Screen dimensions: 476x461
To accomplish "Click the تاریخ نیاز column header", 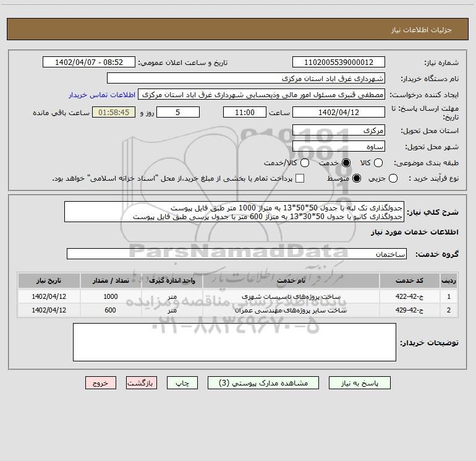I will tap(49, 280).
